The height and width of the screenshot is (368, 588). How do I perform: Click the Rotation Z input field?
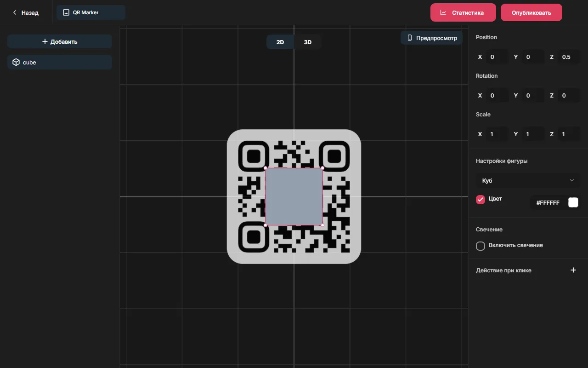569,96
